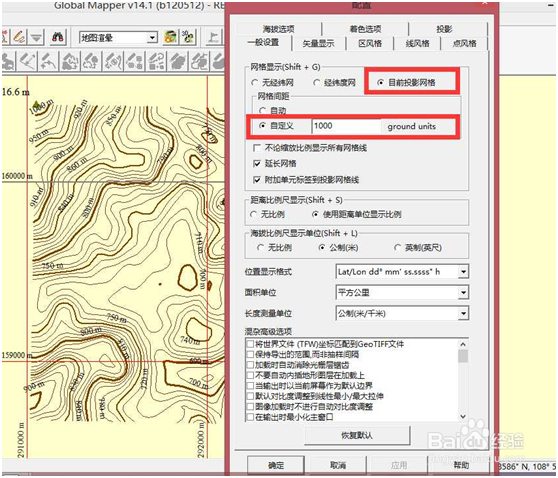Select the pencil with four-squares grid tool
The height and width of the screenshot is (478, 558).
(135, 61)
